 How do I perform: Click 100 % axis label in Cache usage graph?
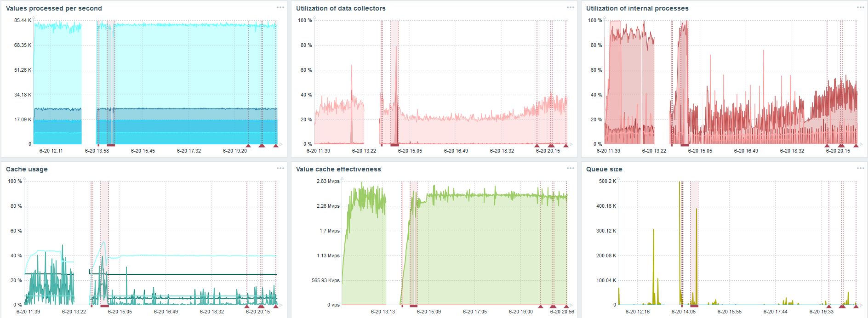pos(15,181)
